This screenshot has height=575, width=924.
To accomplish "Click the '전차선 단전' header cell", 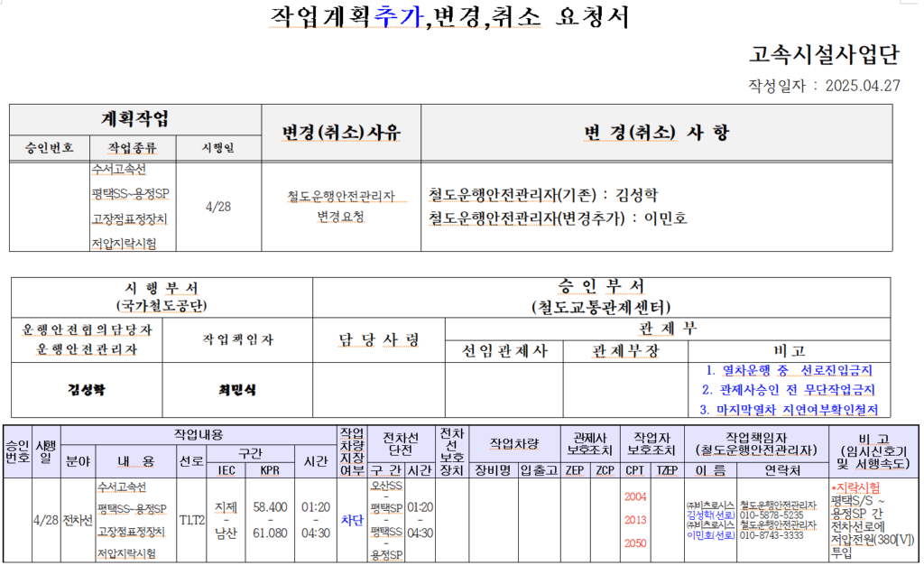I will [x=401, y=443].
